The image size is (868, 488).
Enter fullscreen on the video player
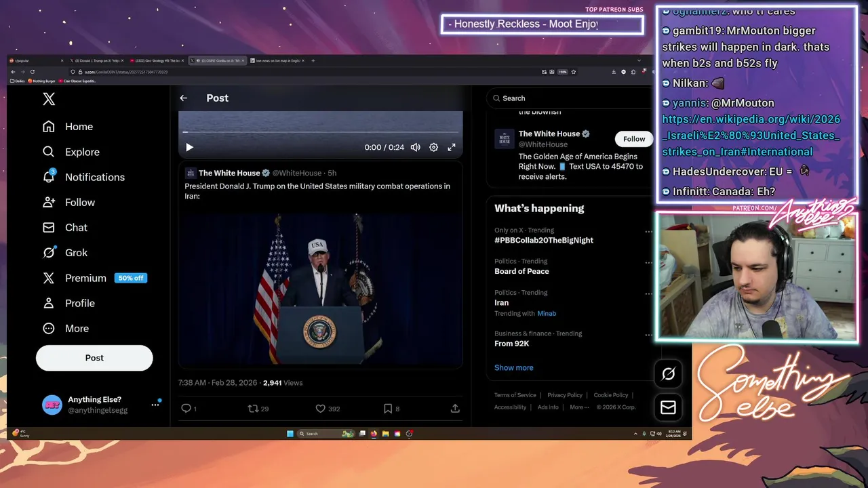point(452,147)
